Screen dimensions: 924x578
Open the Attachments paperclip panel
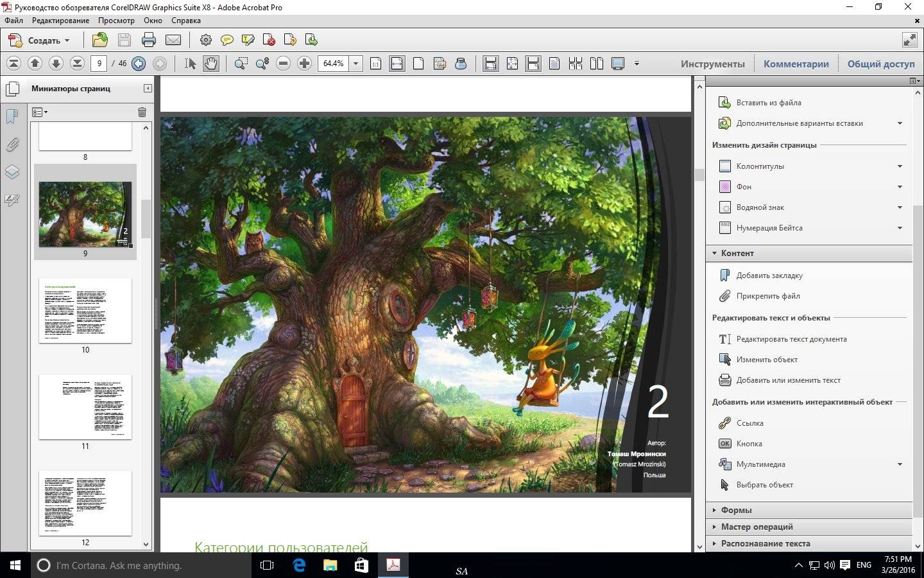click(12, 144)
